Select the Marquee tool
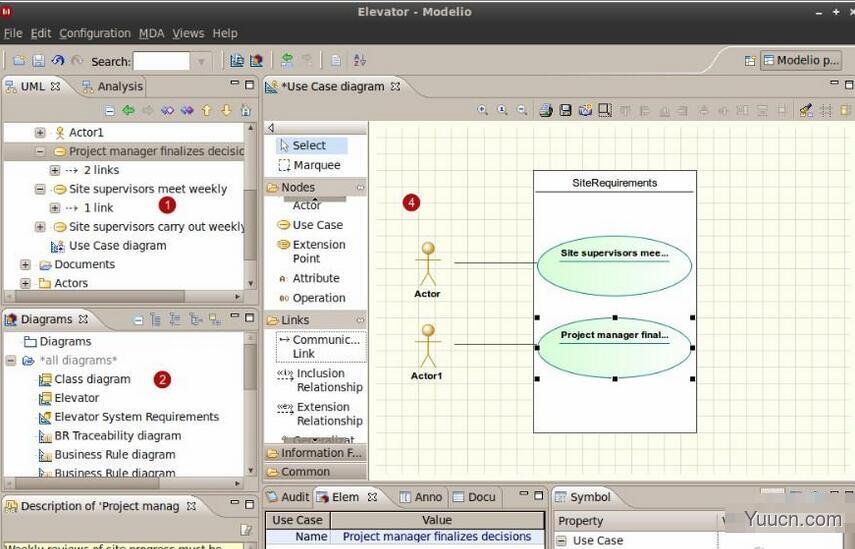The image size is (855, 549). tap(309, 165)
